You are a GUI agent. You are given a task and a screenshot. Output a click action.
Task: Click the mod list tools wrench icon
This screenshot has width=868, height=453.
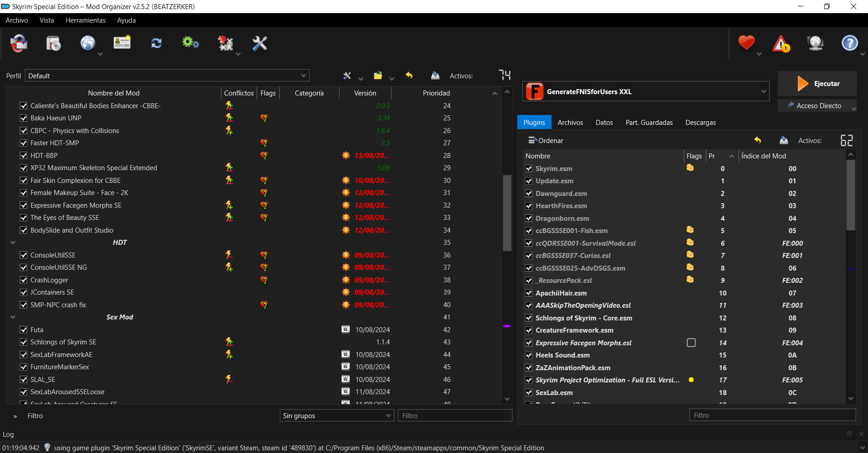point(347,76)
